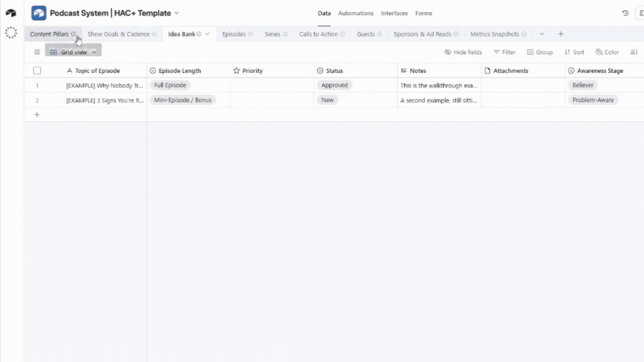The width and height of the screenshot is (644, 362).
Task: Open the Grid view dropdown
Action: click(x=73, y=52)
